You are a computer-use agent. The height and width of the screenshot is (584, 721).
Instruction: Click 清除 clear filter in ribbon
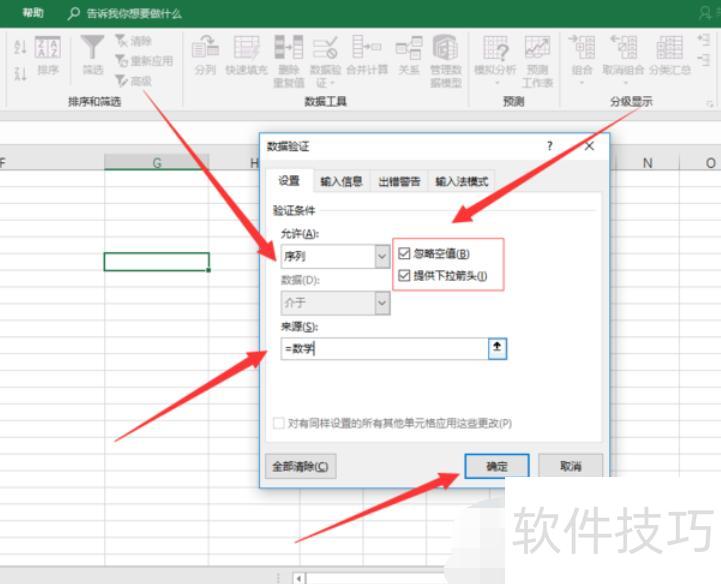tap(133, 41)
